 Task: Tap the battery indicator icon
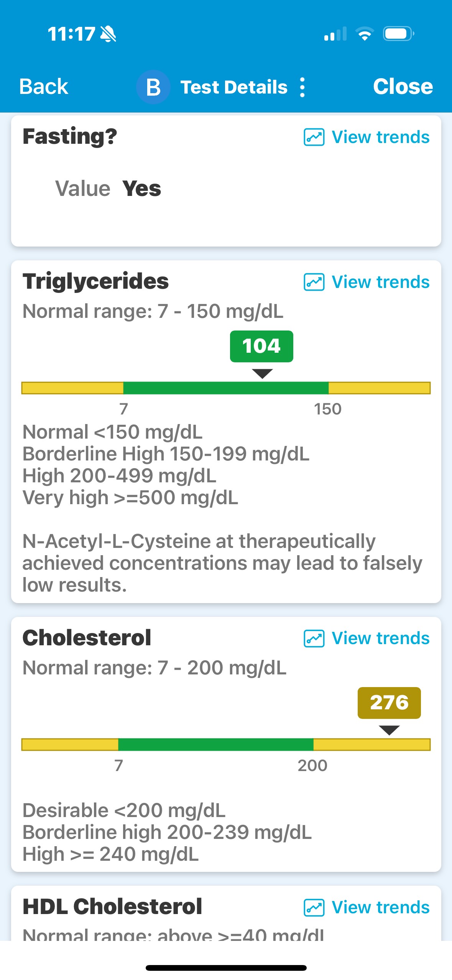click(398, 34)
